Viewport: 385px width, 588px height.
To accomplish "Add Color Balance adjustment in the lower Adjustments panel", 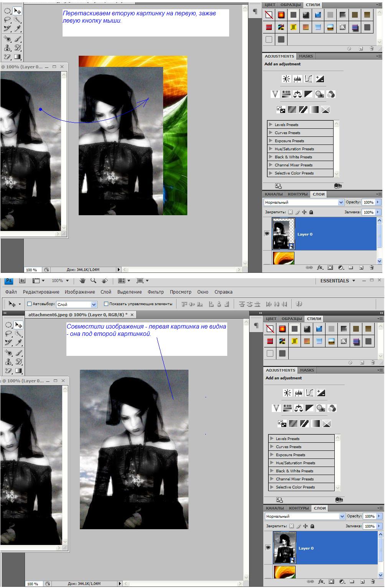I will coord(298,408).
